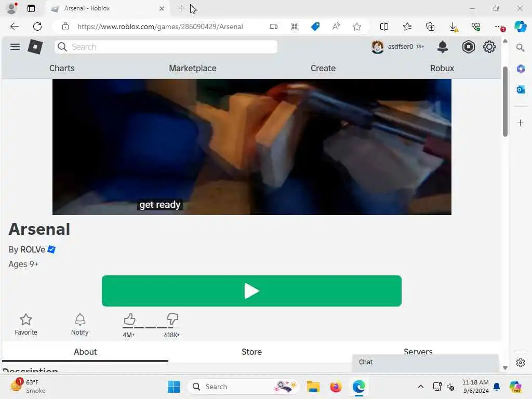Open sidebar search icon
Screen dimensions: 532x399
coord(520,47)
